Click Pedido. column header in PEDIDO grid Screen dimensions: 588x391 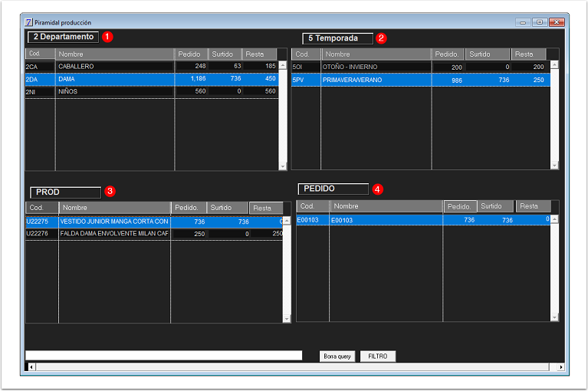[460, 206]
